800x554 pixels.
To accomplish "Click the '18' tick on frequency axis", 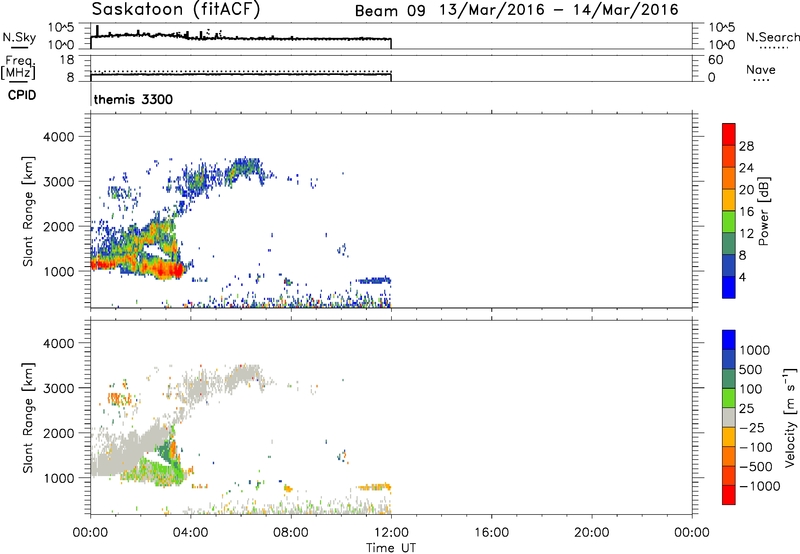I will pos(67,60).
